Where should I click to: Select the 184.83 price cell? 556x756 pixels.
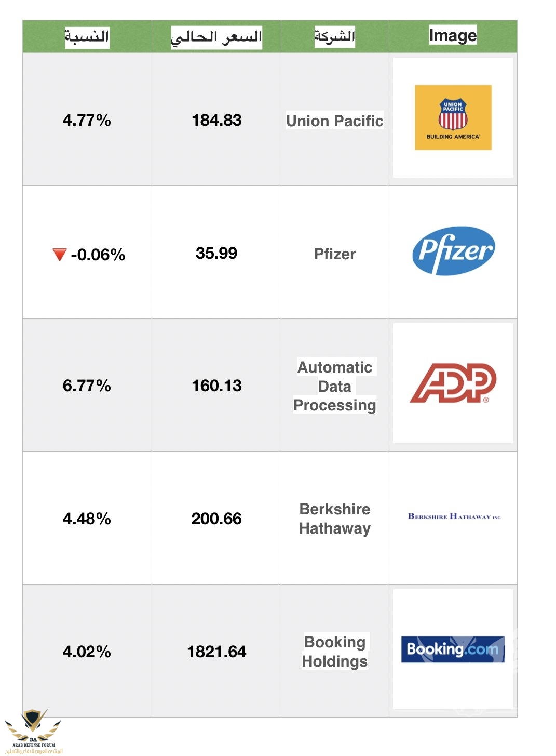pyautogui.click(x=216, y=120)
